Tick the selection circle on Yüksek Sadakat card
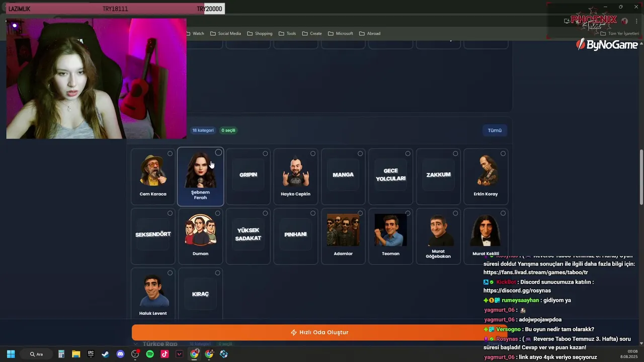The image size is (644, 362). click(265, 213)
